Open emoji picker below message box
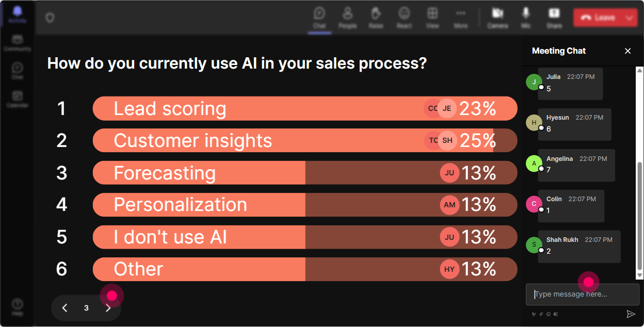Screen dimensions: 644x327 point(549,314)
